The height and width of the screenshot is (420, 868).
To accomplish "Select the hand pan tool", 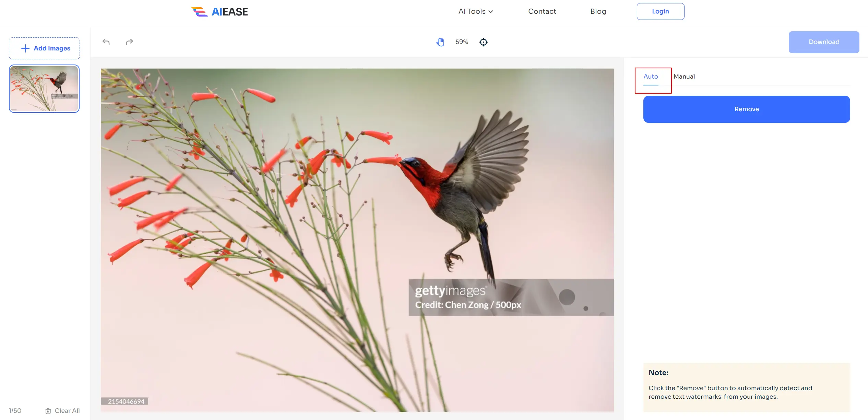I will [440, 42].
